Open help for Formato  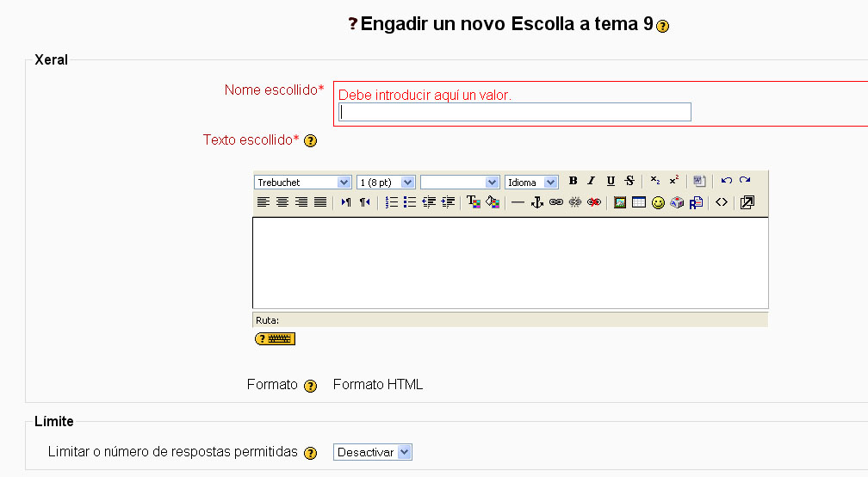click(311, 386)
